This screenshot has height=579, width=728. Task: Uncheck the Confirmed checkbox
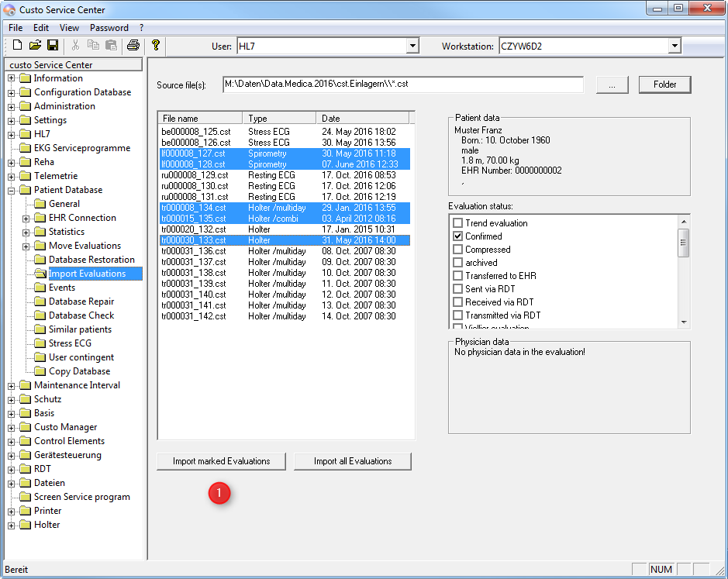457,236
